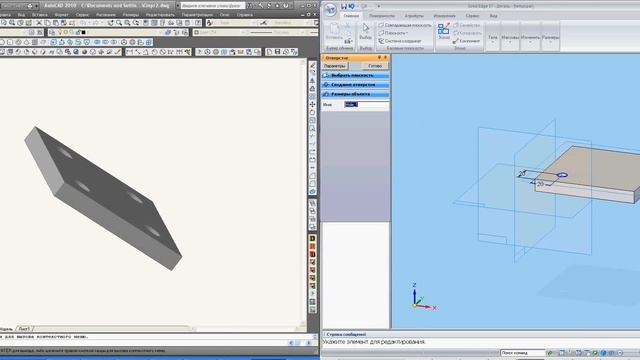Click the Имя name input field
640x360 pixels.
coord(367,105)
